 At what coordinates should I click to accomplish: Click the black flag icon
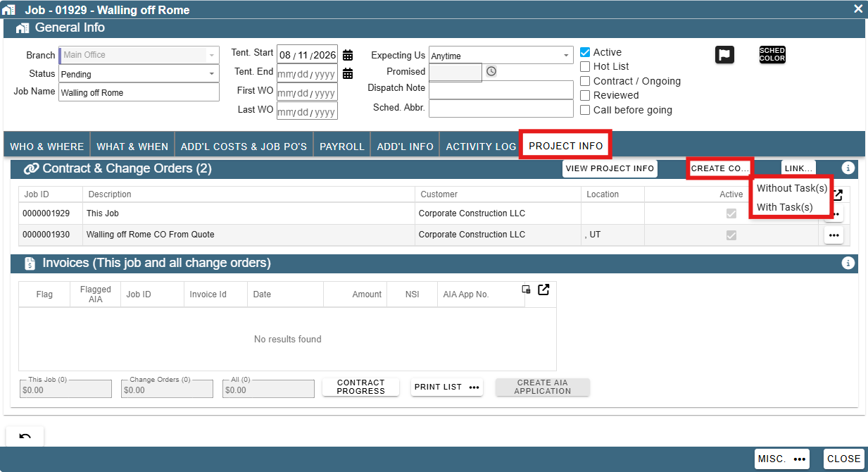click(725, 55)
